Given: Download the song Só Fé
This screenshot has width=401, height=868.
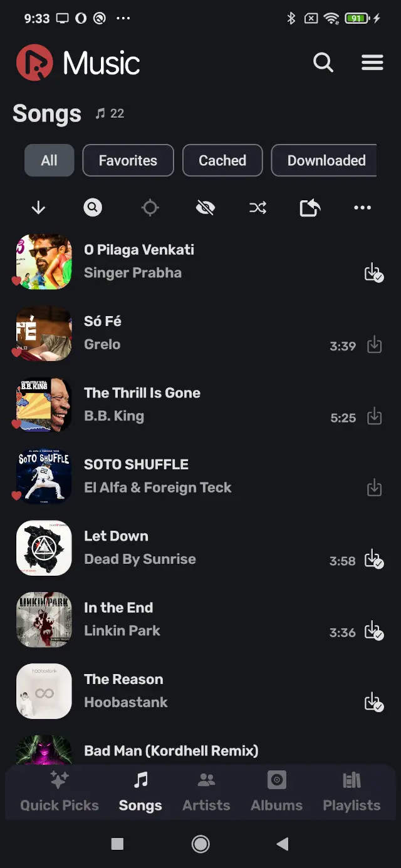Looking at the screenshot, I should [375, 345].
